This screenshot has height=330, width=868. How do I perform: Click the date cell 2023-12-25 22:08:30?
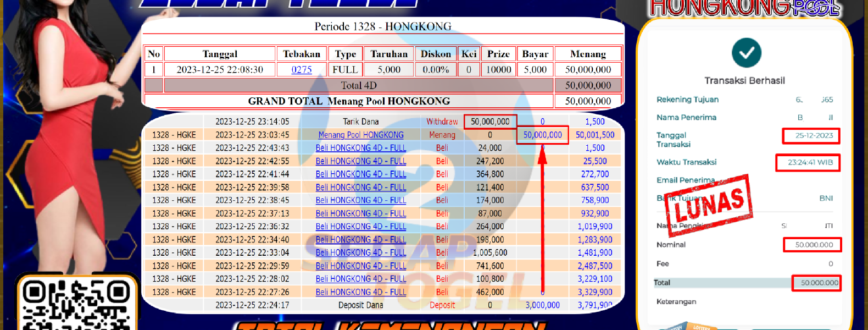220,70
